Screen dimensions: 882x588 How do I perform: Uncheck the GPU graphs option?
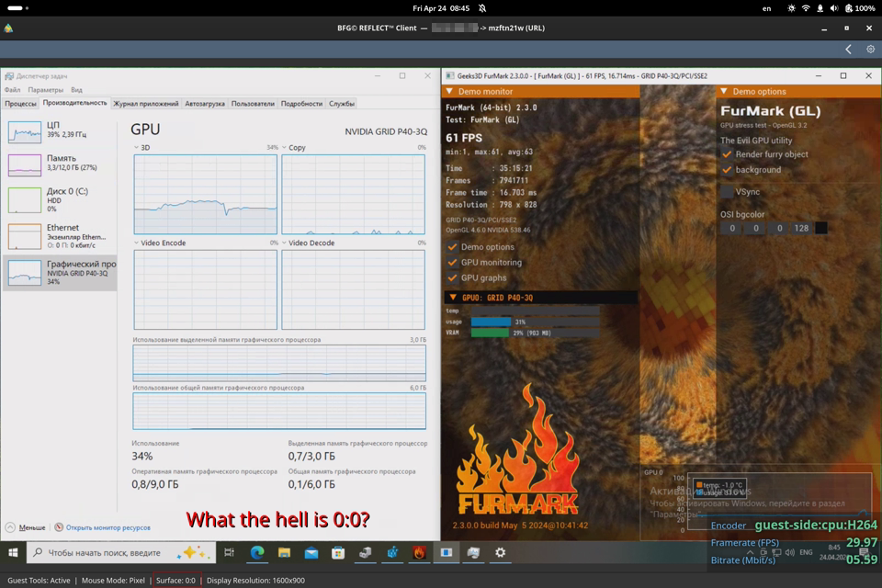tap(452, 278)
